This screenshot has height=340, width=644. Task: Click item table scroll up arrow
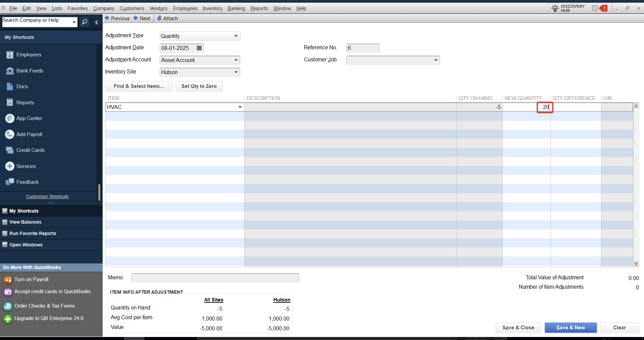pyautogui.click(x=636, y=106)
